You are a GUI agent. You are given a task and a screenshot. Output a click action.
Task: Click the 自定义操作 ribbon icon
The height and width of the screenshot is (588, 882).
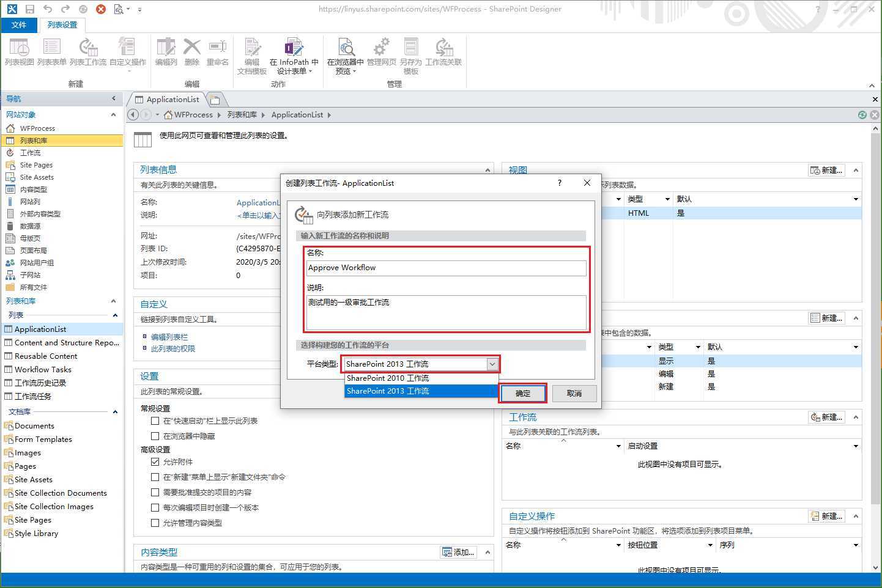(x=127, y=54)
